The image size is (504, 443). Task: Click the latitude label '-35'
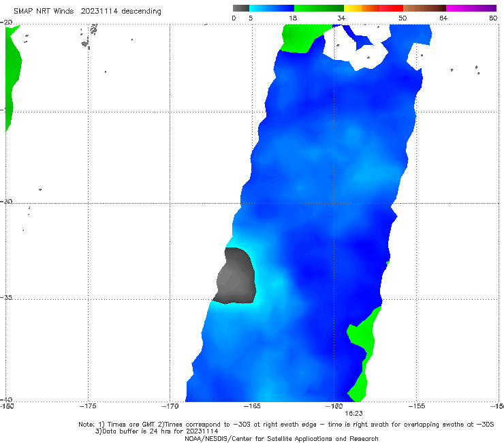pyautogui.click(x=6, y=297)
